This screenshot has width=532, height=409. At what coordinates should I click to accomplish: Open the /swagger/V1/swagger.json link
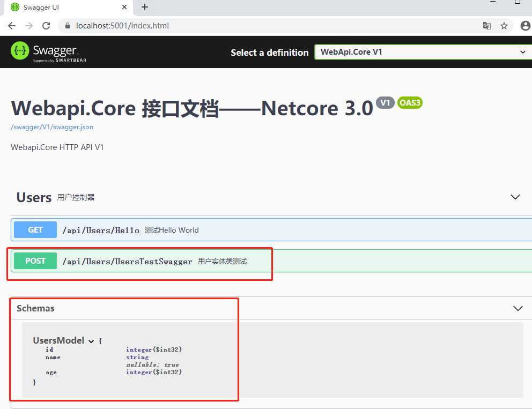(x=52, y=127)
